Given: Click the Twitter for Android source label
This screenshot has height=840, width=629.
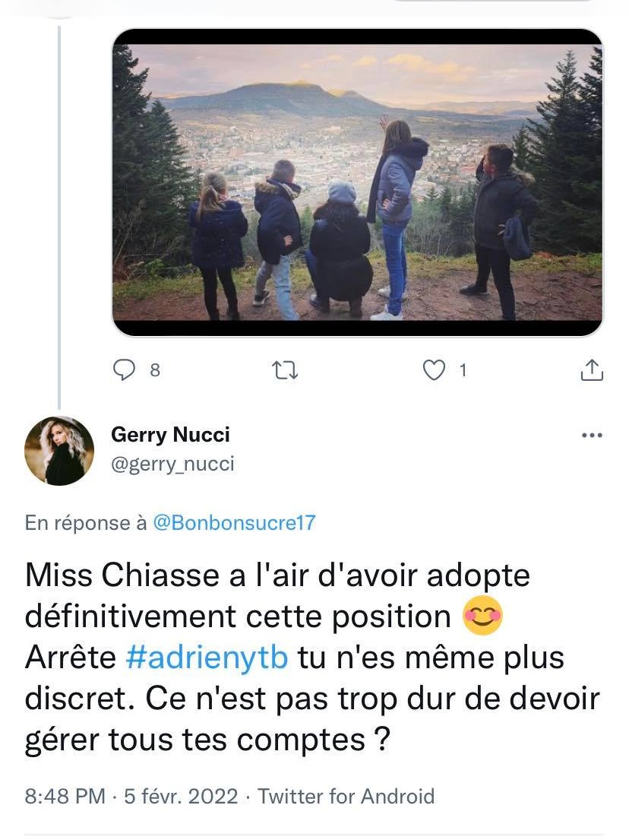Looking at the screenshot, I should click(x=346, y=796).
